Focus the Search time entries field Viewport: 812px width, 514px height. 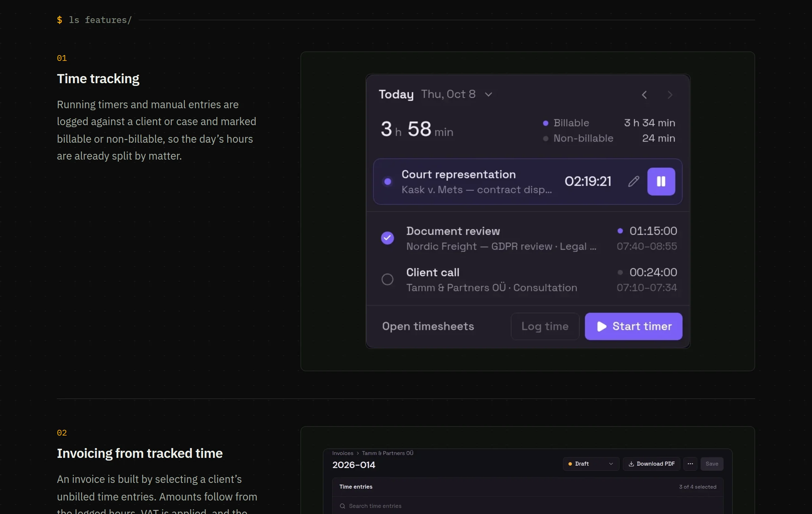coord(528,506)
